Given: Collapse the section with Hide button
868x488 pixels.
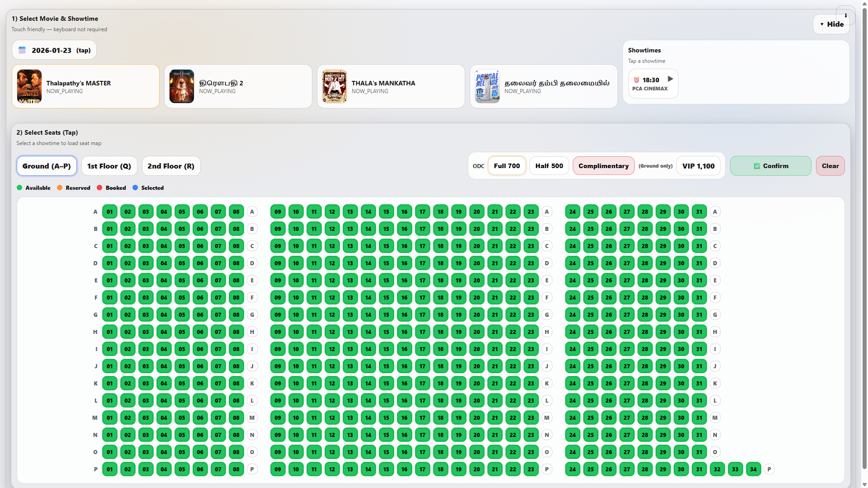Looking at the screenshot, I should [831, 24].
